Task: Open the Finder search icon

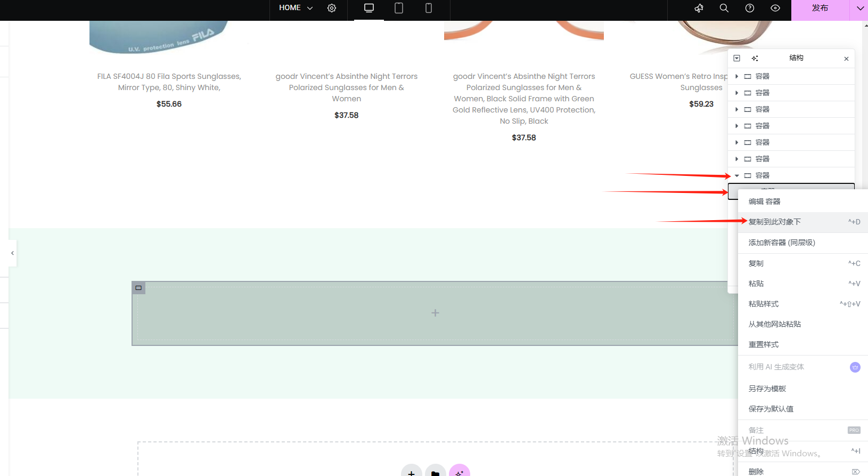Action: pyautogui.click(x=724, y=8)
